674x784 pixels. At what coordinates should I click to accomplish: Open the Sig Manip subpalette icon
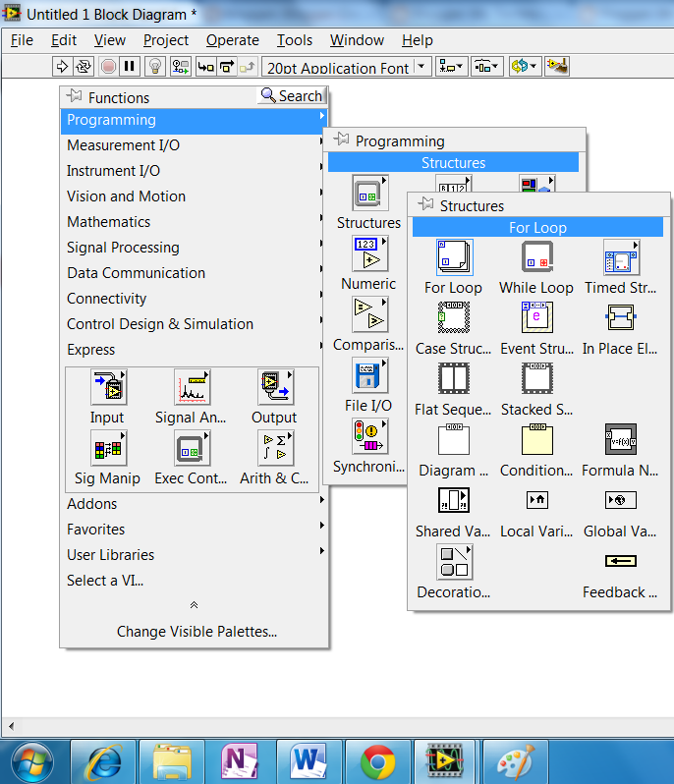pos(108,449)
